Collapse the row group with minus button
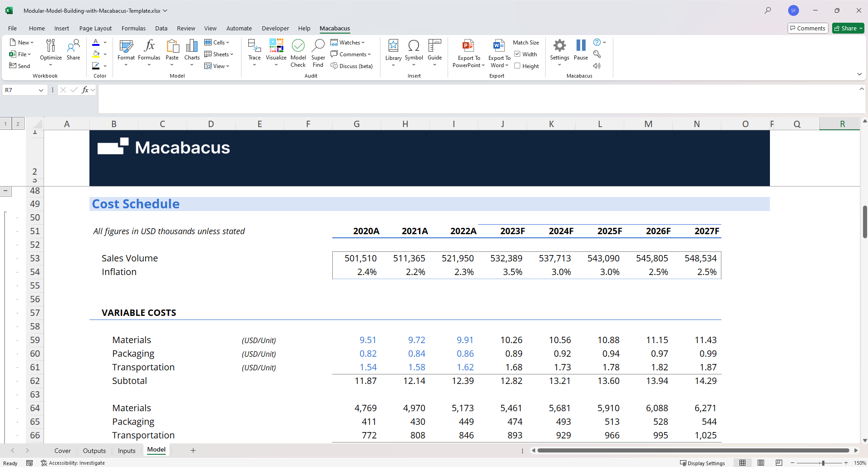 click(x=5, y=191)
